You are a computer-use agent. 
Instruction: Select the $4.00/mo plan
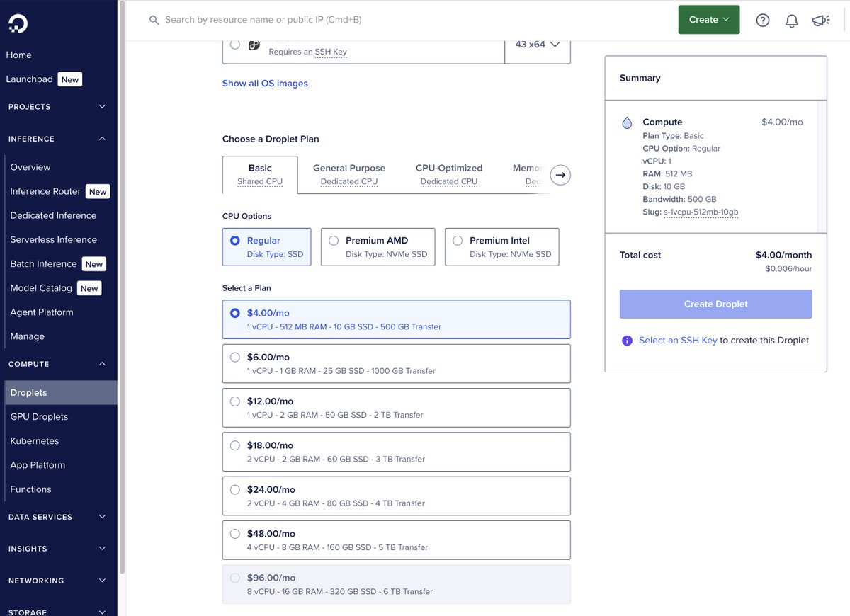pos(396,319)
